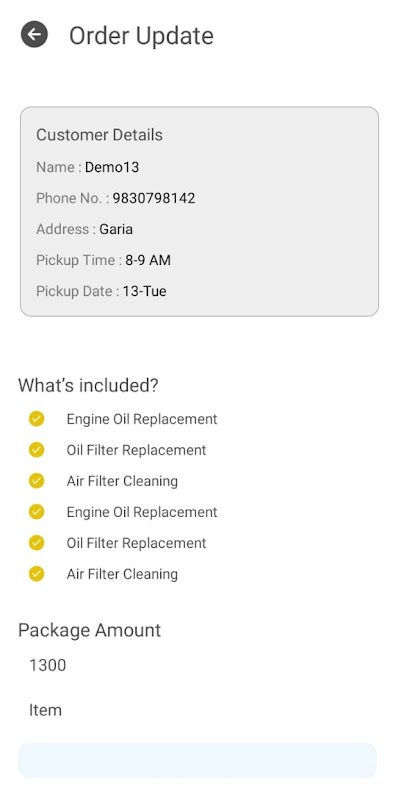Click second Air Filter Cleaning checkmark icon

[x=36, y=574]
